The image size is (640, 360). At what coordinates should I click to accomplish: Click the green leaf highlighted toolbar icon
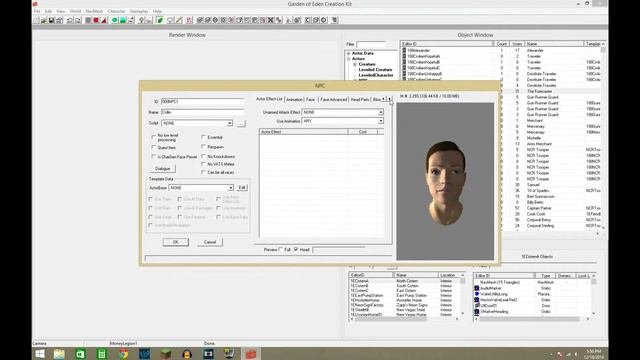[160, 20]
